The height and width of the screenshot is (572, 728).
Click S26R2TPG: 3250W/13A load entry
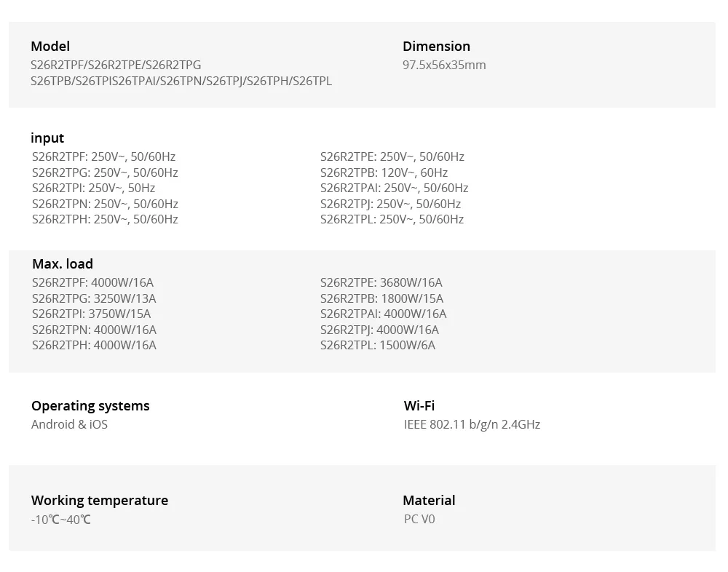(94, 298)
